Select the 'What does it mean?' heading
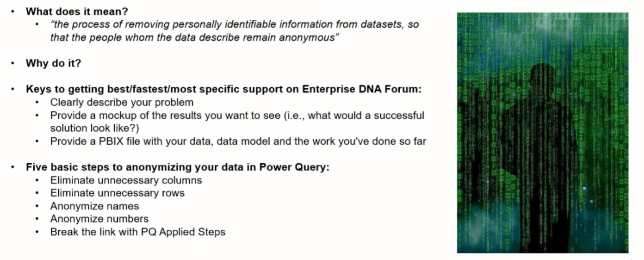Viewport: 644px width, 260px height. 77,11
